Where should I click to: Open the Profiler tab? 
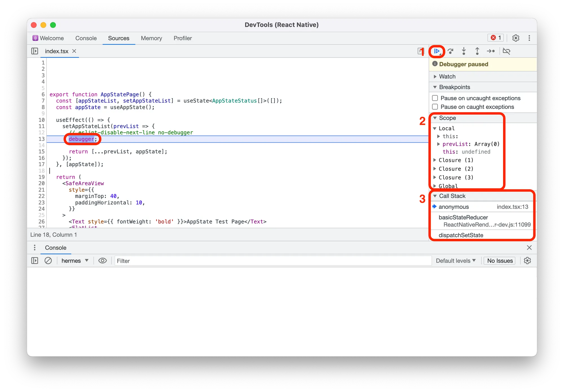(x=182, y=38)
